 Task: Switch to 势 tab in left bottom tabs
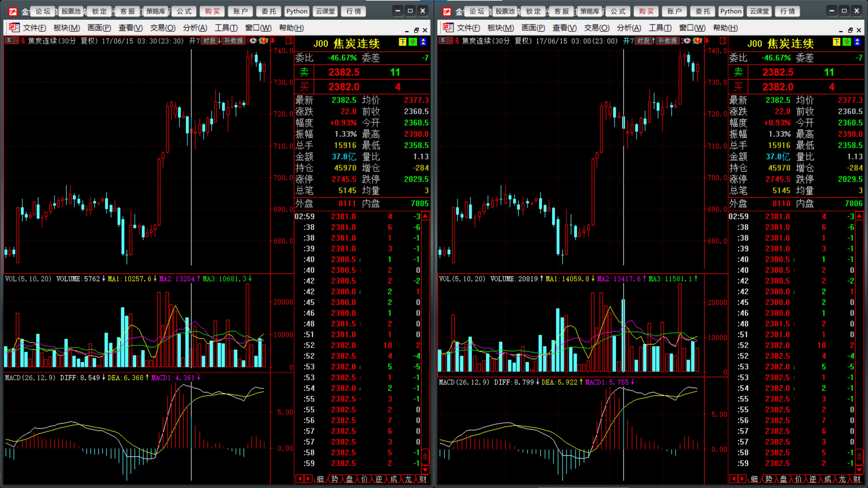(335, 479)
